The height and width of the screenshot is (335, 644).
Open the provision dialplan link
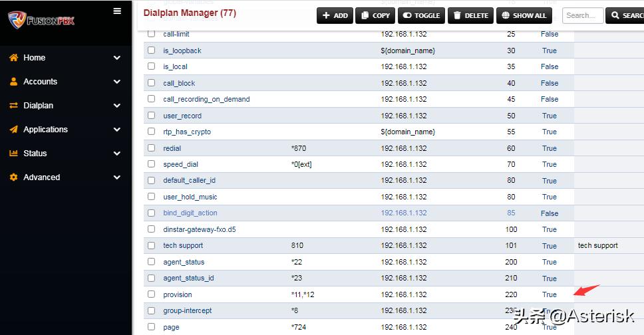(x=178, y=294)
